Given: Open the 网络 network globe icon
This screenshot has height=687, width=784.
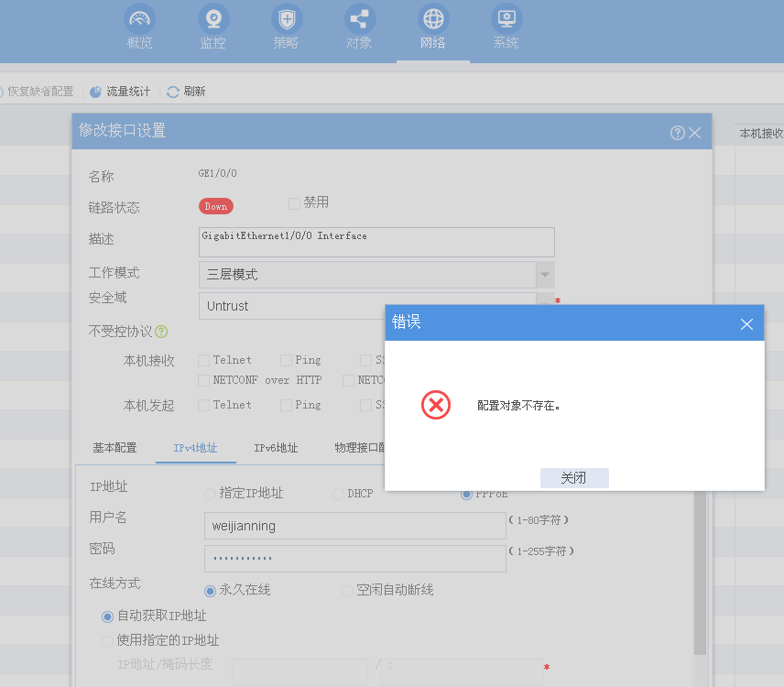Looking at the screenshot, I should 433,19.
